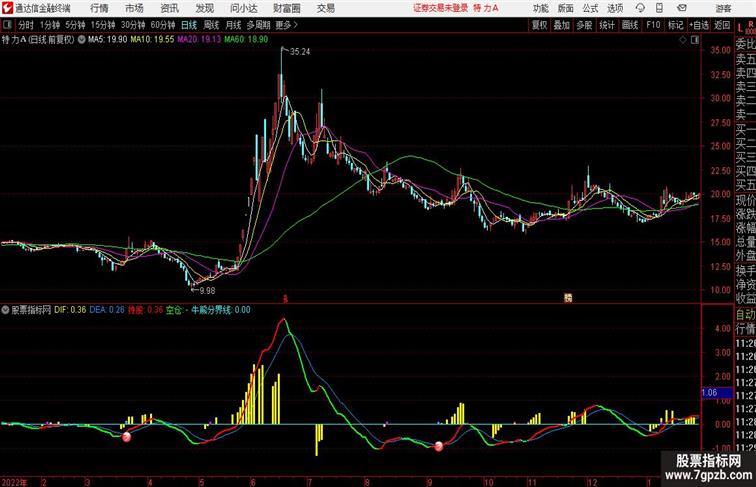Switch to 30分钟 period
The width and height of the screenshot is (756, 487).
tap(133, 25)
